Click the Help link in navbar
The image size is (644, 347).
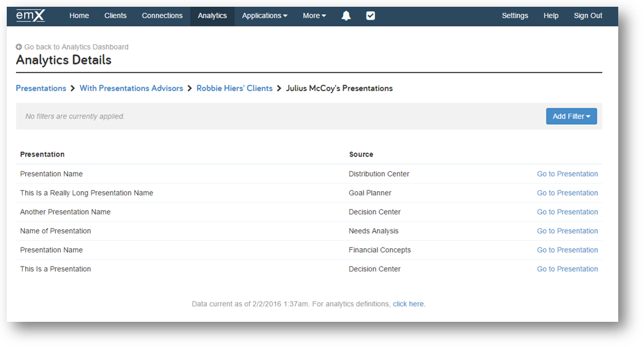point(551,15)
